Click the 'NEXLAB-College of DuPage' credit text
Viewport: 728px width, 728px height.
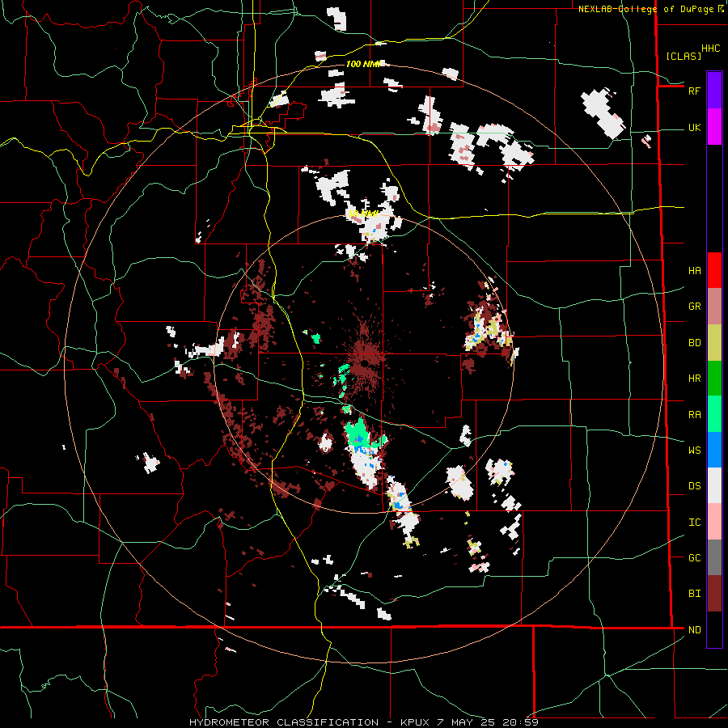click(x=645, y=9)
